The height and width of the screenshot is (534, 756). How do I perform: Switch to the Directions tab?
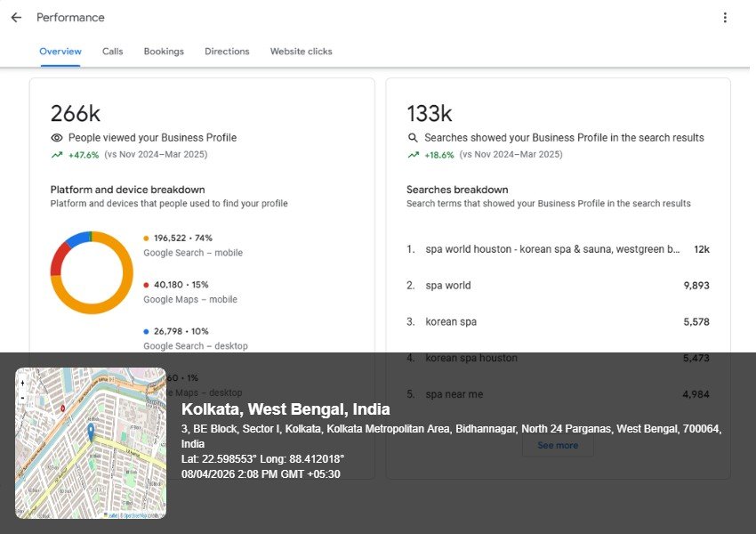click(x=227, y=51)
